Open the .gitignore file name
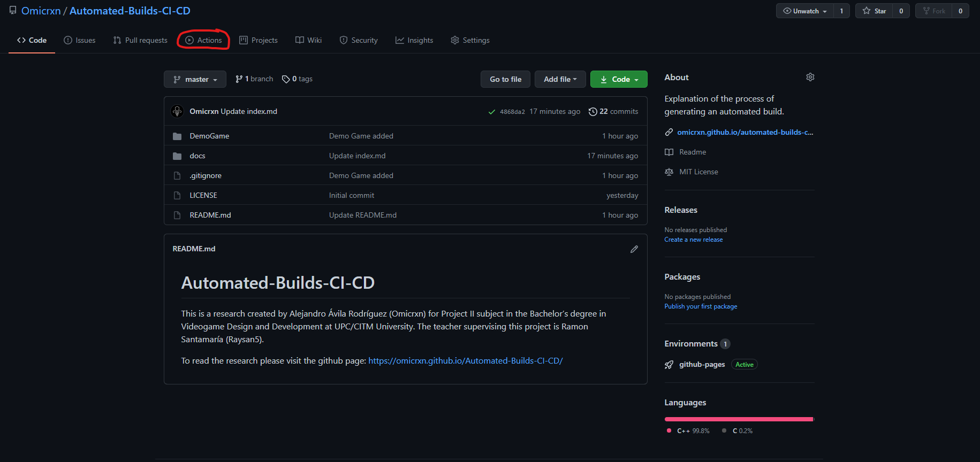The width and height of the screenshot is (980, 462). pyautogui.click(x=206, y=176)
